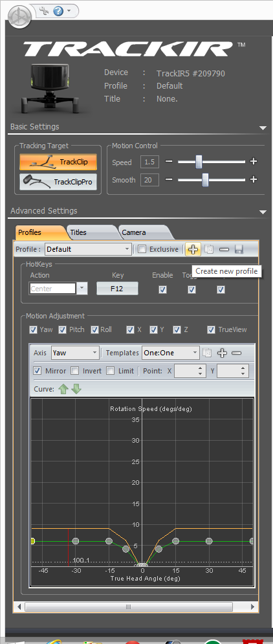Click the add template plus icon
Screen dimensions: 273x644
(222, 353)
